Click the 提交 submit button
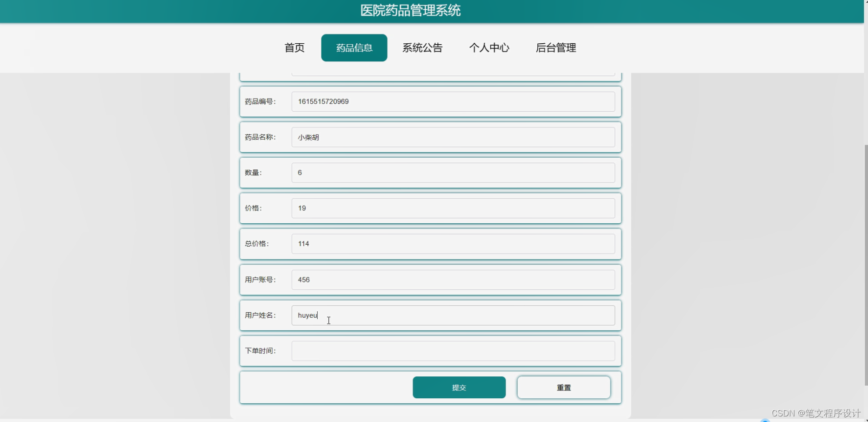Screen dimensions: 868x422 459,387
